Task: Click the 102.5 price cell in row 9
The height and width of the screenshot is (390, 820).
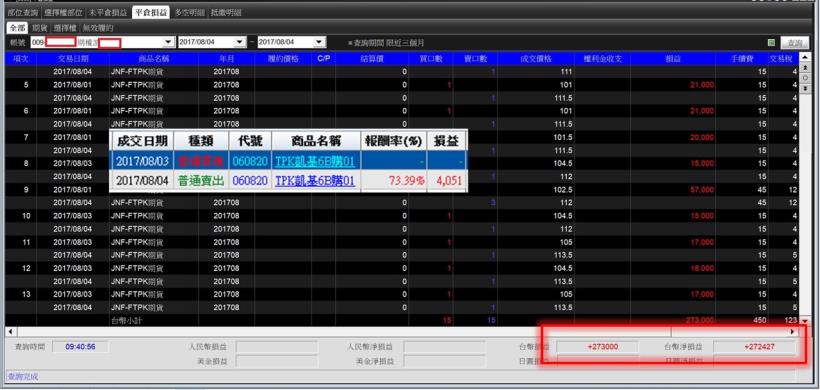Action: [536, 189]
